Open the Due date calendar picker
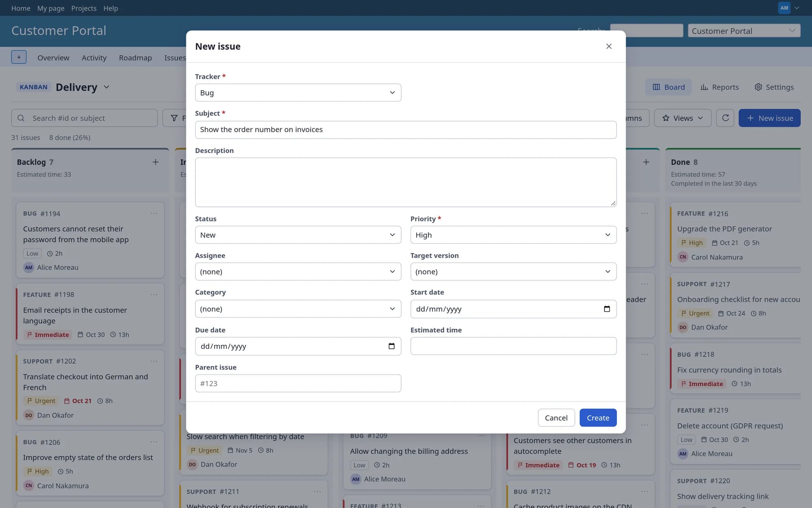 click(391, 346)
